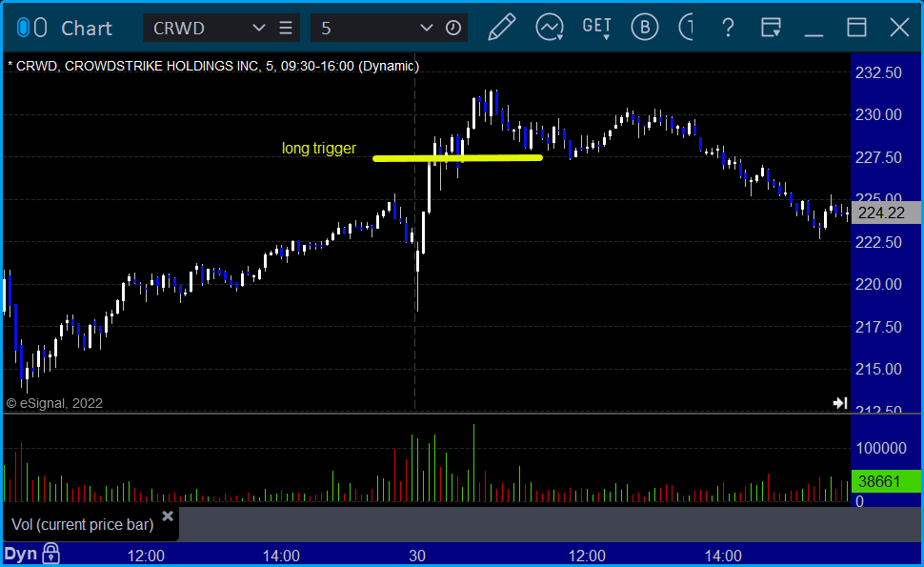This screenshot has height=567, width=924.
Task: Click the 30 date label on time axis
Action: [x=417, y=556]
